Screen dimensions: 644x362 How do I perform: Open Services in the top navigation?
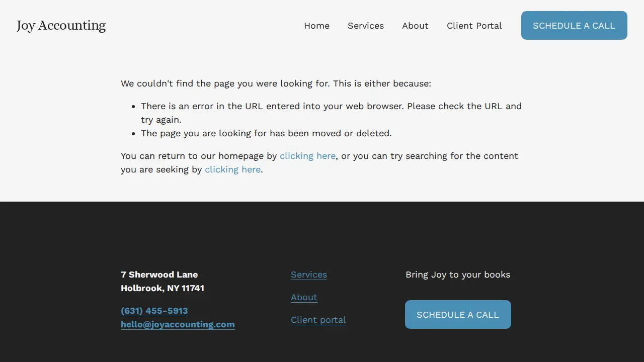point(366,26)
